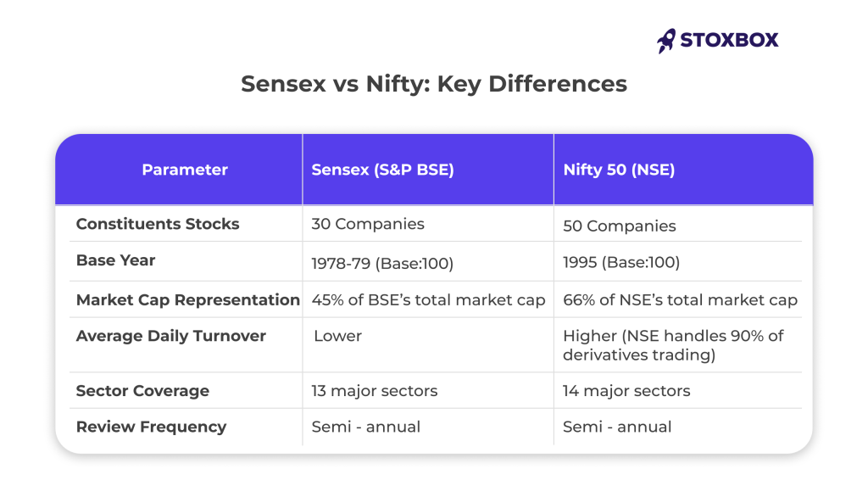Select the 'Average Daily Turnover' row label
This screenshot has height=486, width=868.
click(171, 336)
